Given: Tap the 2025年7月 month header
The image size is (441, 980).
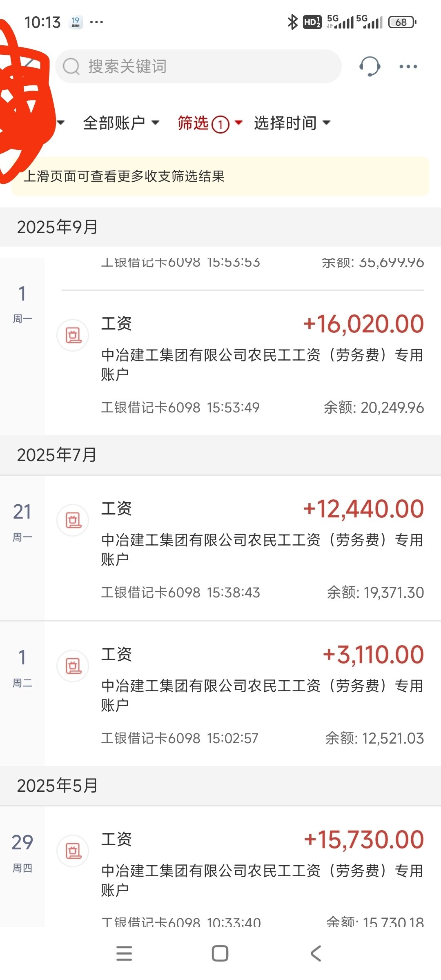Looking at the screenshot, I should [57, 455].
